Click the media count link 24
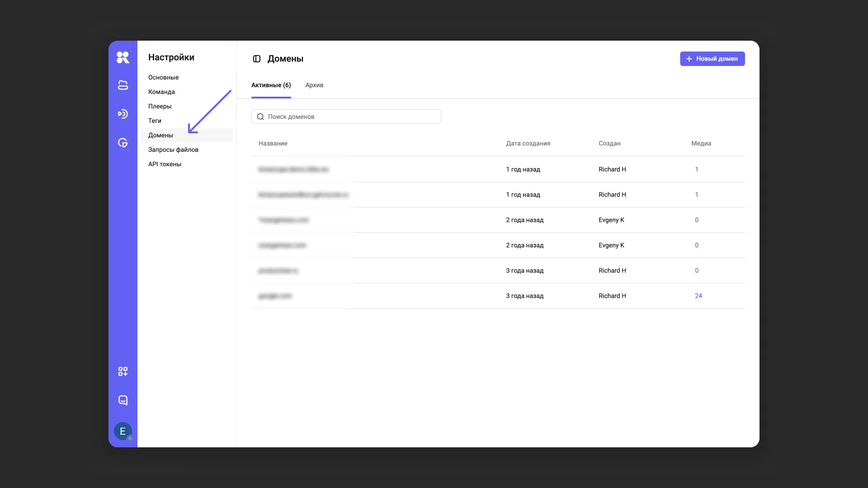868x488 pixels. tap(698, 296)
